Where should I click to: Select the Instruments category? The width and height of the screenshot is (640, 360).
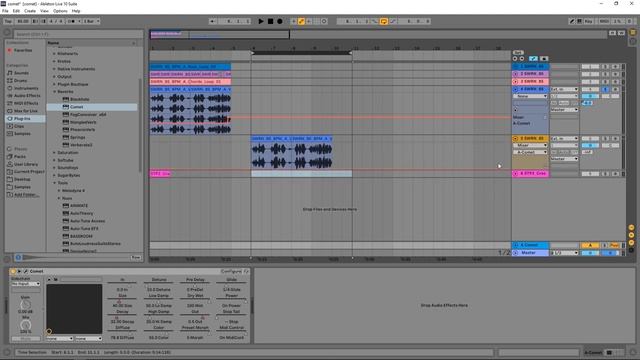pyautogui.click(x=26, y=88)
